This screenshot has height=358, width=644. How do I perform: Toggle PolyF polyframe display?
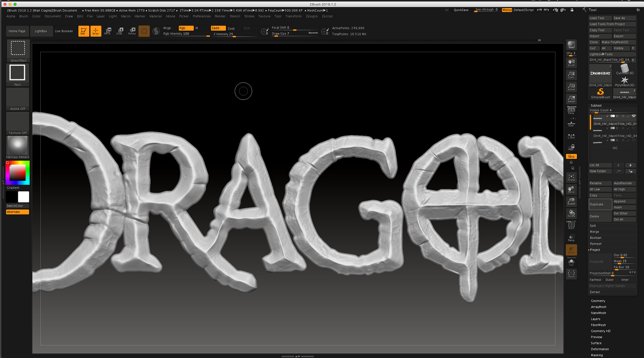571,225
